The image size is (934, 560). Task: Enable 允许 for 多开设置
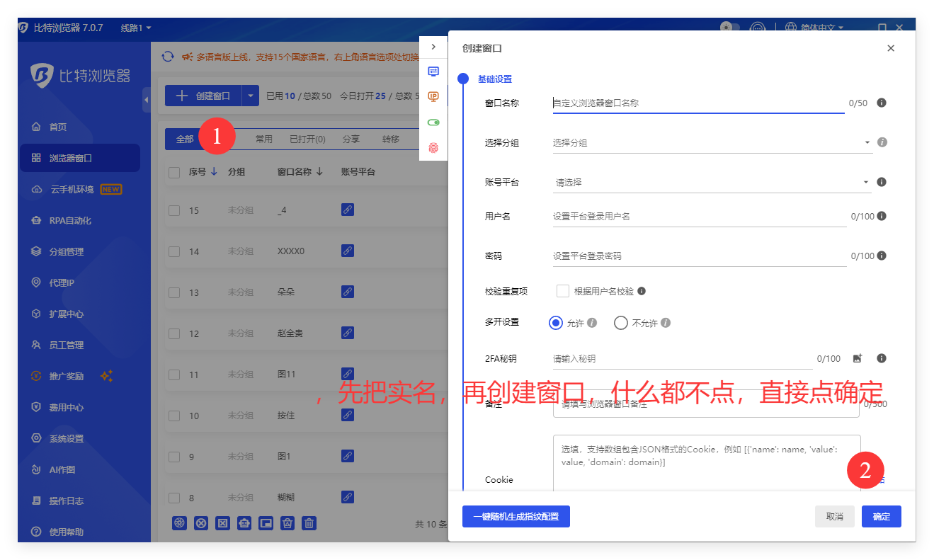point(555,322)
